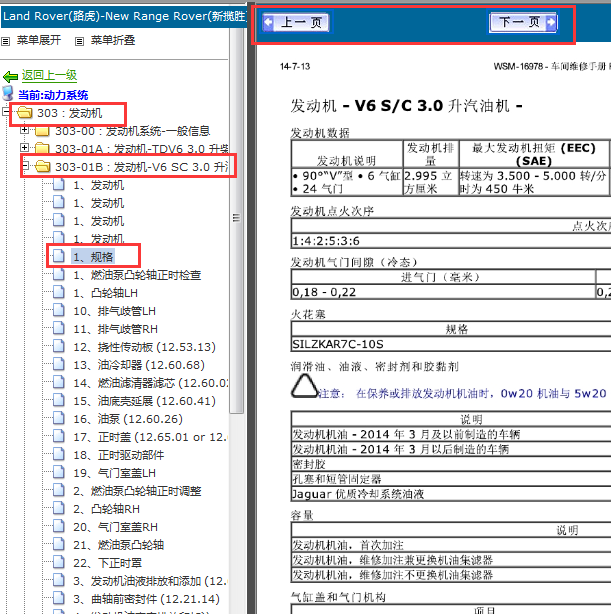Click document icon beside 18、正时驱动部件
The height and width of the screenshot is (614, 611).
coord(59,454)
